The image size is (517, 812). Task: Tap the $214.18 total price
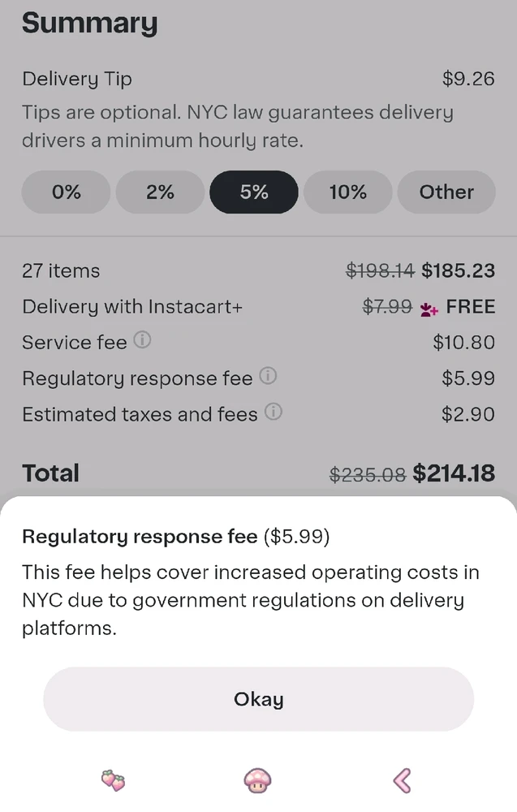[x=454, y=473]
